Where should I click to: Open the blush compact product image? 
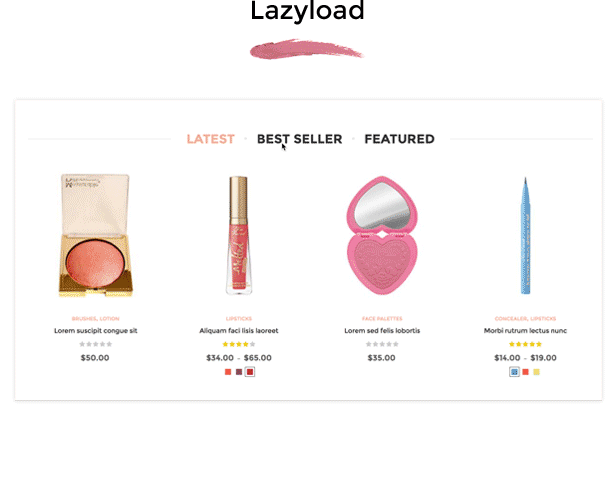[95, 235]
